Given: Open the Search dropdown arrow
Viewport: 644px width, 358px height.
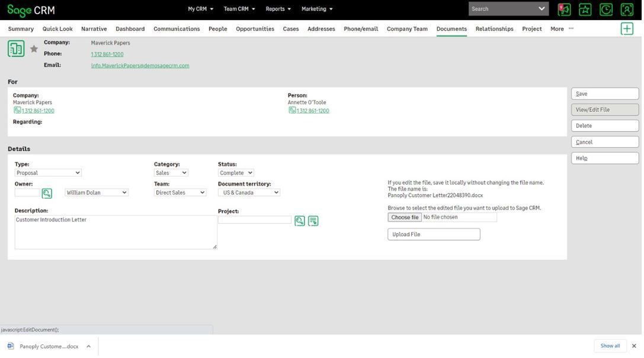Looking at the screenshot, I should (x=542, y=9).
